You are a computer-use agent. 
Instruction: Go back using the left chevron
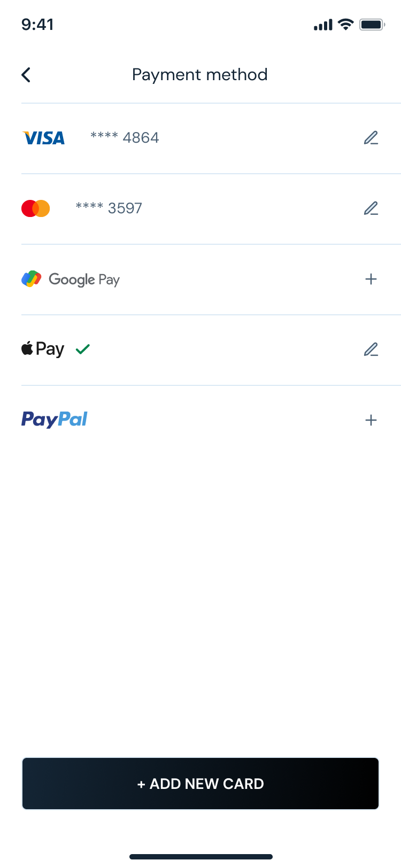[26, 75]
